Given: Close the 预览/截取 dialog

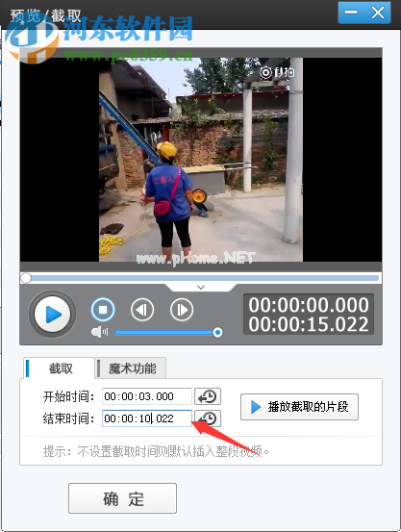Looking at the screenshot, I should 377,13.
